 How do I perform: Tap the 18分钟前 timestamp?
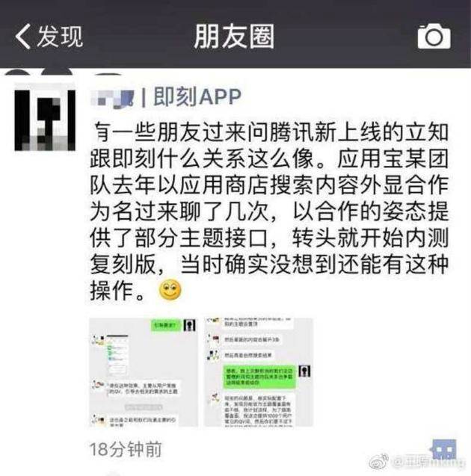tap(126, 449)
